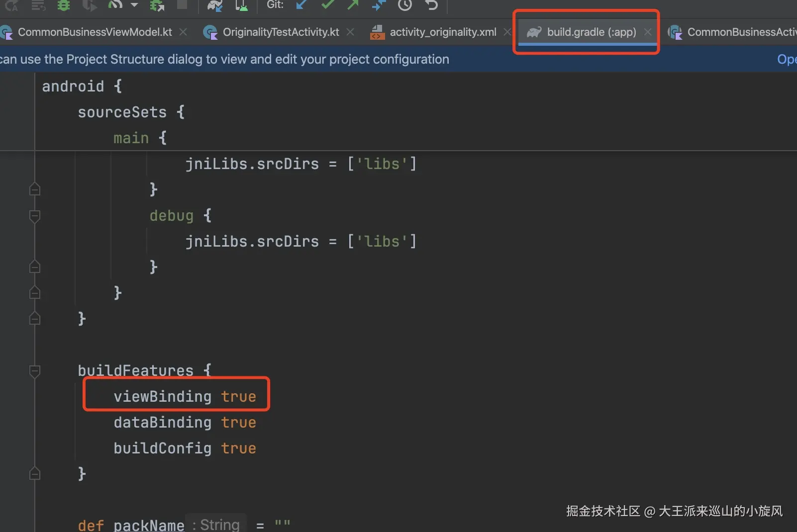Image resolution: width=797 pixels, height=532 pixels.
Task: Click the Open link in notification banner
Action: pos(787,60)
